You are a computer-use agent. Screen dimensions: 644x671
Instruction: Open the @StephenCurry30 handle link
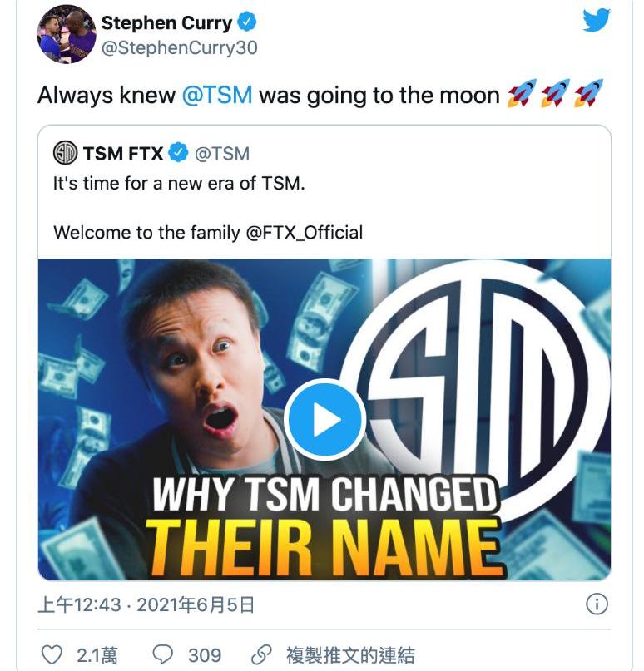point(180,48)
